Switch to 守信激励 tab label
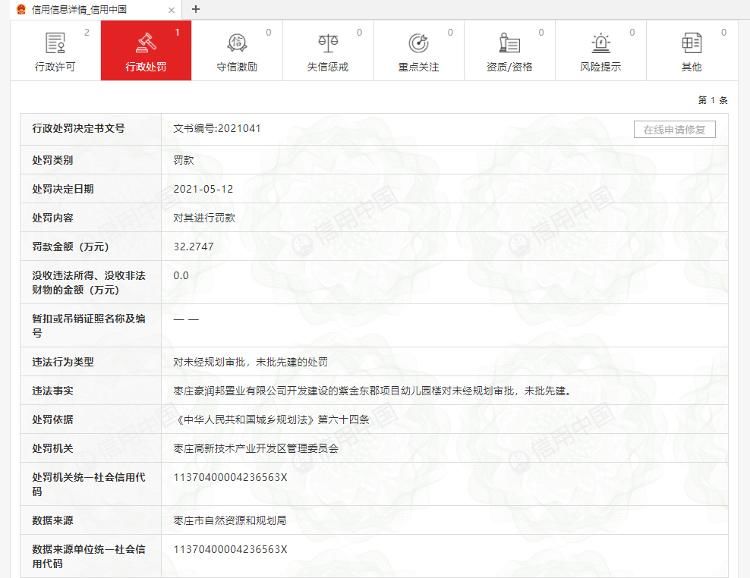750x578 pixels. (237, 67)
